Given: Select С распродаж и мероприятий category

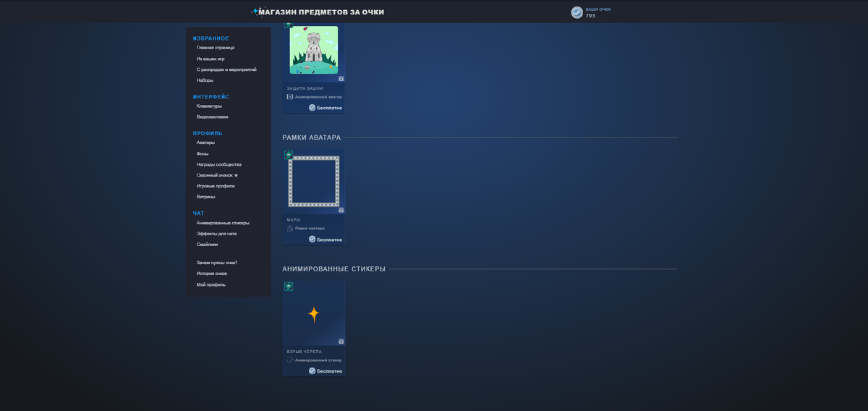Looking at the screenshot, I should point(226,69).
